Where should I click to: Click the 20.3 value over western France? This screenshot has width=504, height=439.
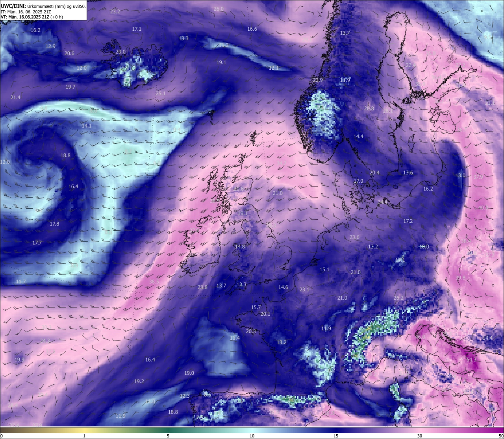pos(251,331)
